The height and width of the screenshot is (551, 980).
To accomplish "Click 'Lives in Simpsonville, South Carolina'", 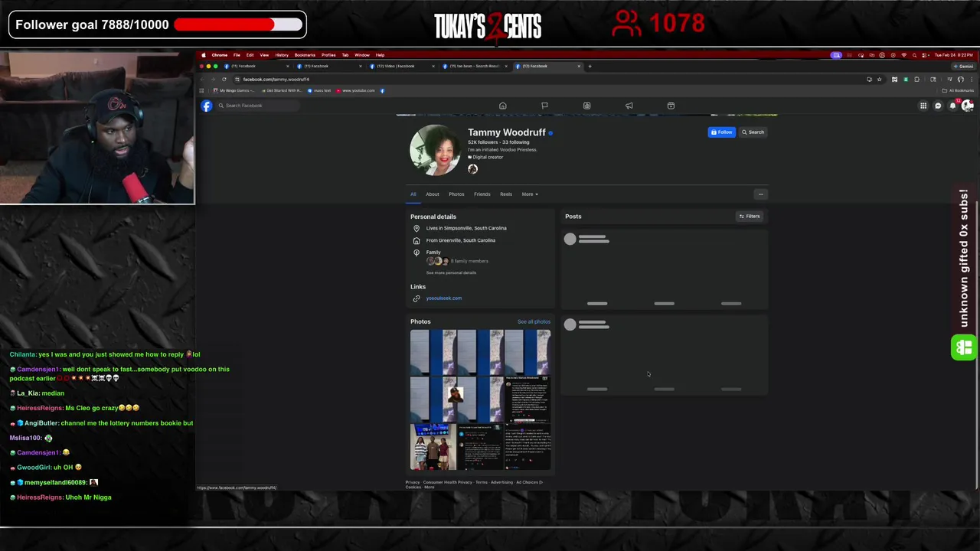I will pos(466,228).
